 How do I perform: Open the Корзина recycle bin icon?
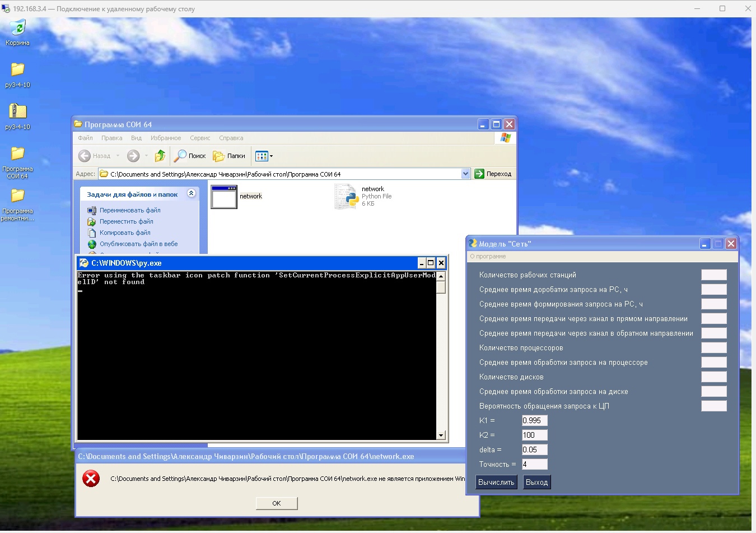(17, 28)
